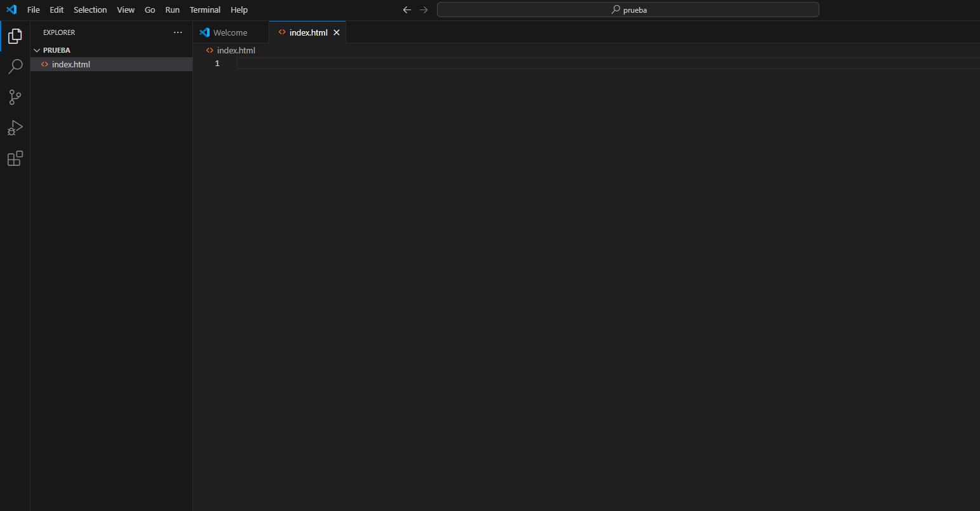Open the Selection menu
This screenshot has width=980, height=511.
pos(90,10)
